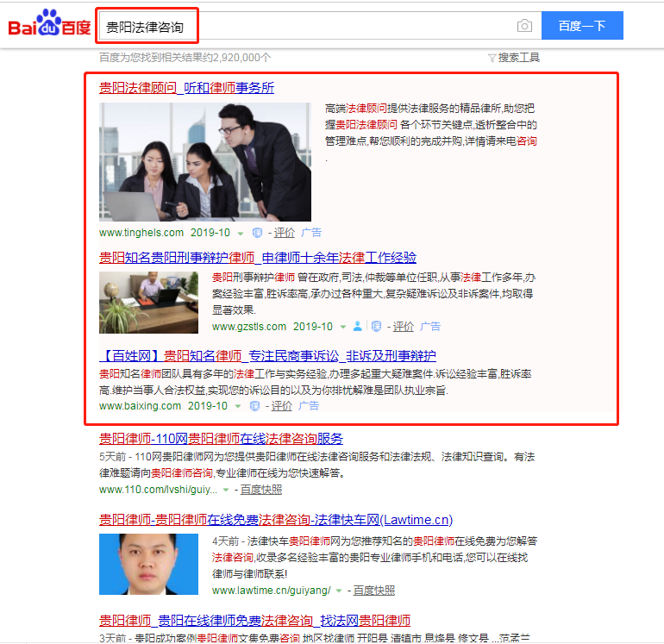Expand dropdown arrow after www.110.com URL

(226, 490)
